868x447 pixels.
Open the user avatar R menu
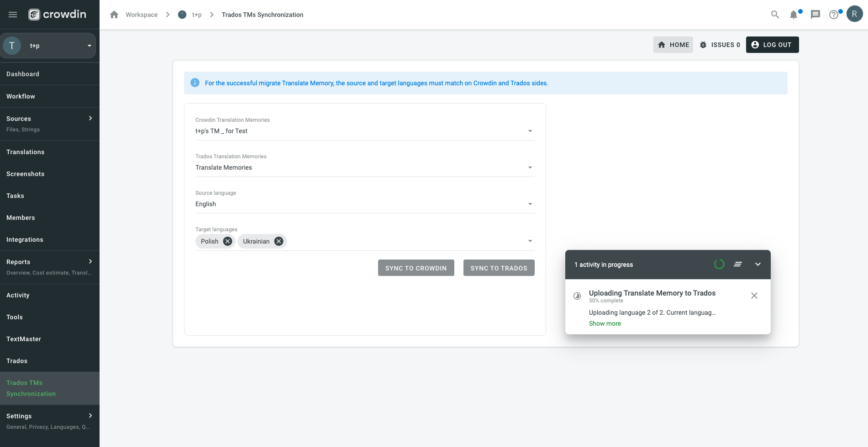pyautogui.click(x=854, y=14)
